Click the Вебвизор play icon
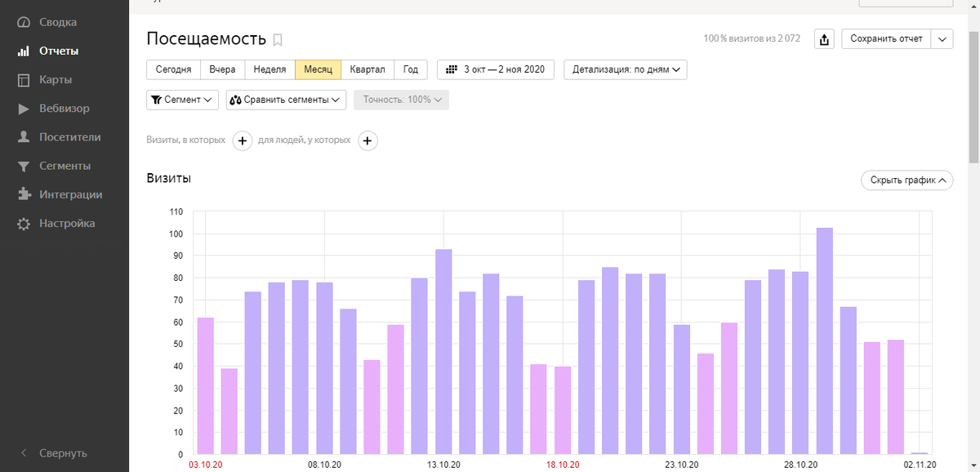 24,109
